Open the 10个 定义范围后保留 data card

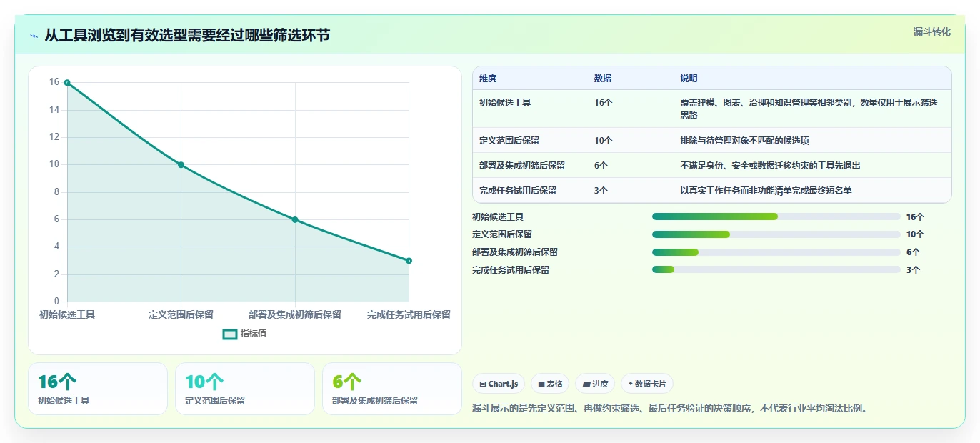pos(245,389)
